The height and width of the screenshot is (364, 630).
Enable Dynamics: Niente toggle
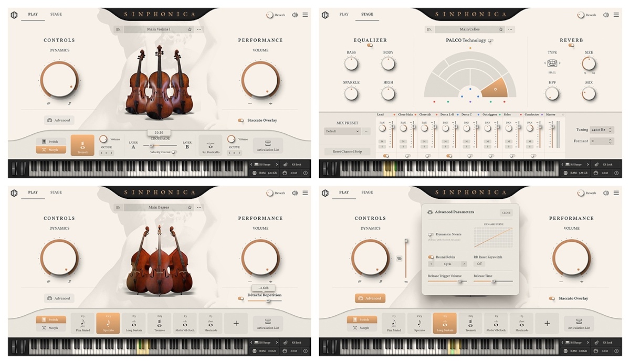430,235
